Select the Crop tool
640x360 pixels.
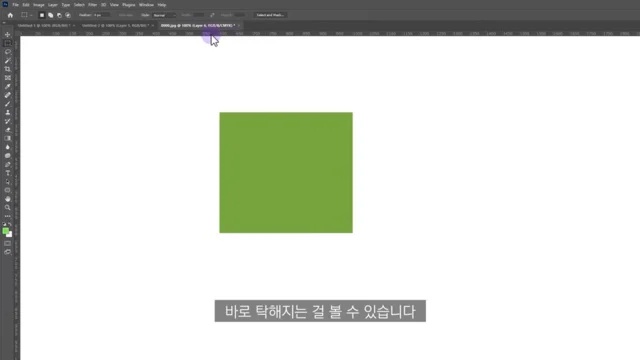(8, 69)
